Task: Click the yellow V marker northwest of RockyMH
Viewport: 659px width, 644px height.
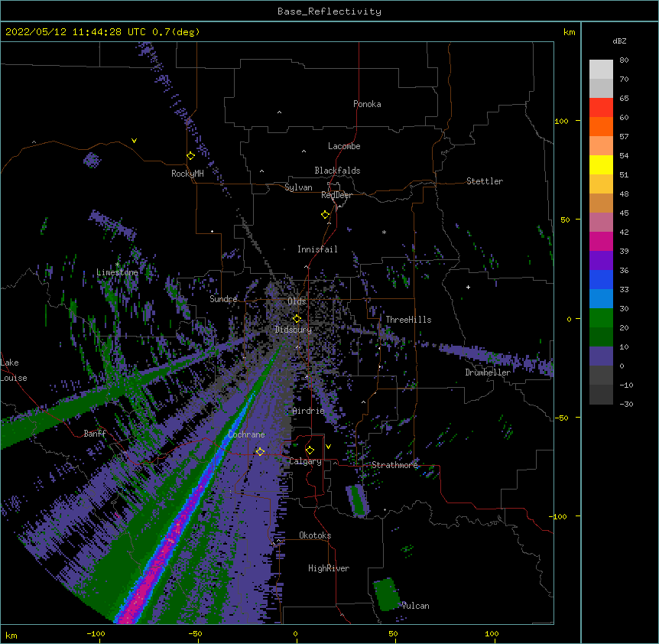Action: [x=134, y=141]
